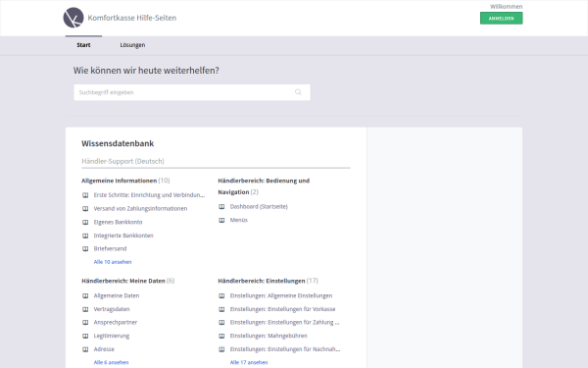Open Einstellungen: Einstellungen für Vorkasse article
588x368 pixels.
tap(282, 309)
